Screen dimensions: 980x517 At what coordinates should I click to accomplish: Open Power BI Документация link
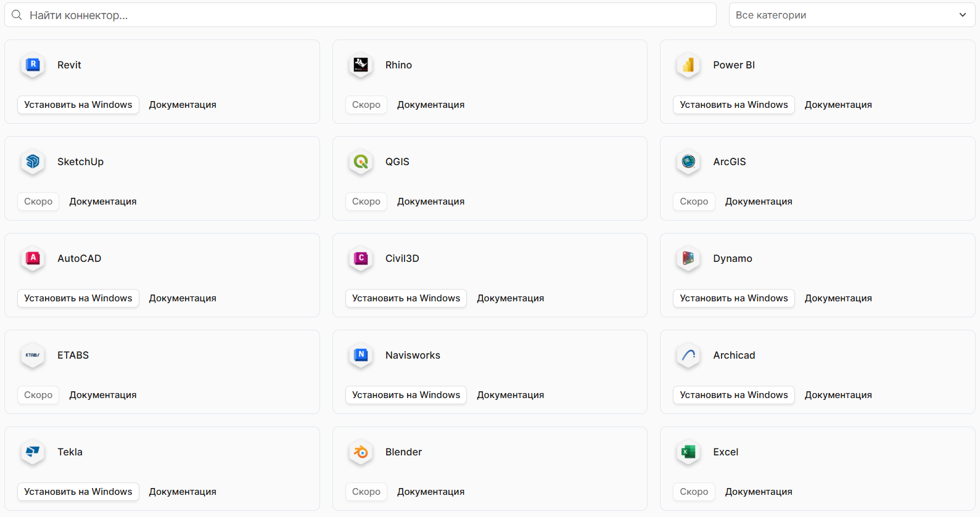click(x=838, y=105)
